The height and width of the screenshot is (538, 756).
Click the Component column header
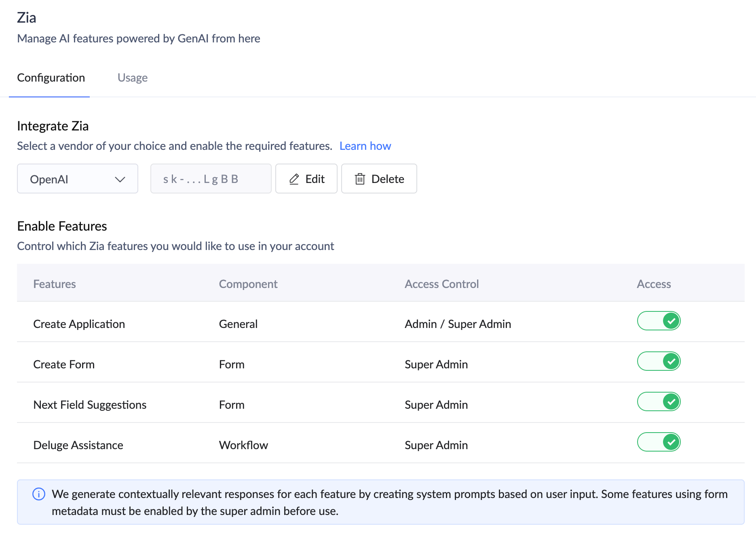tap(248, 284)
